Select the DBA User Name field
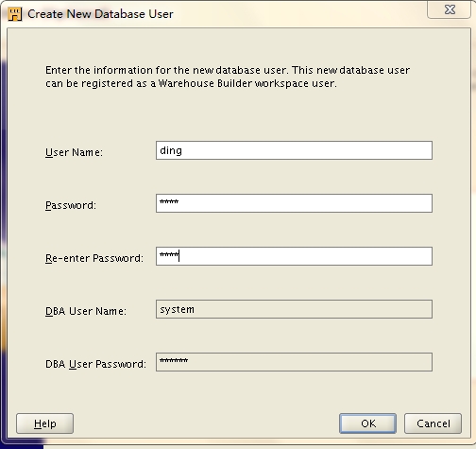The width and height of the screenshot is (476, 449). coord(294,309)
